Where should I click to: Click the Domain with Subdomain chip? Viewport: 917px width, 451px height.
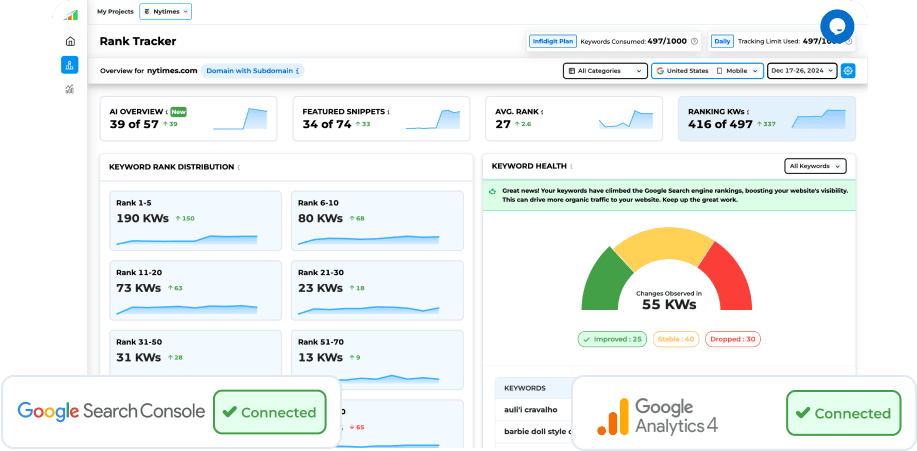pos(253,71)
